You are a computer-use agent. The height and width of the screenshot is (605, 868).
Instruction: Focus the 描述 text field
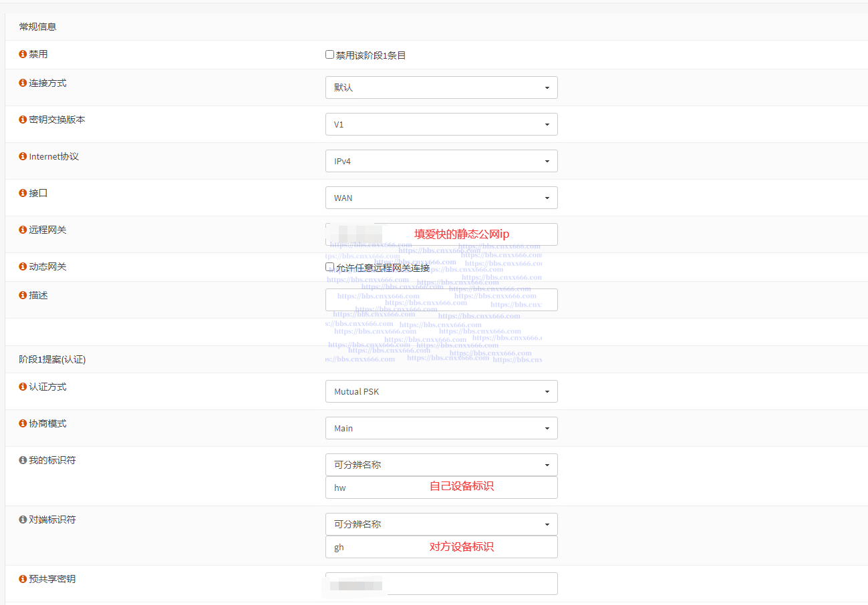441,300
